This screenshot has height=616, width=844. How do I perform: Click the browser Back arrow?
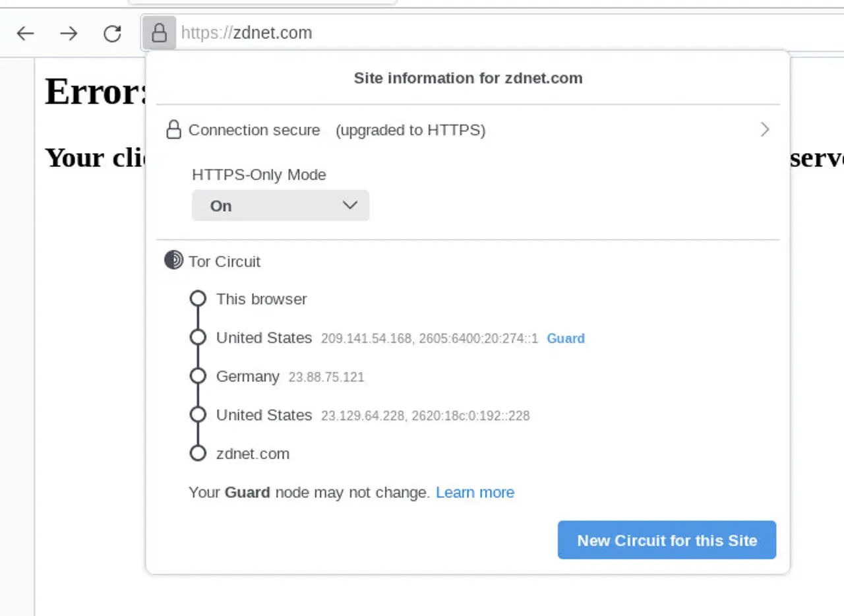click(25, 33)
